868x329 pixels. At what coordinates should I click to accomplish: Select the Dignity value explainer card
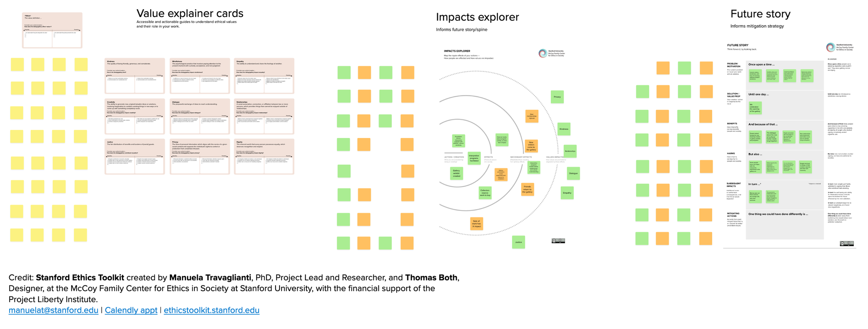coord(264,157)
